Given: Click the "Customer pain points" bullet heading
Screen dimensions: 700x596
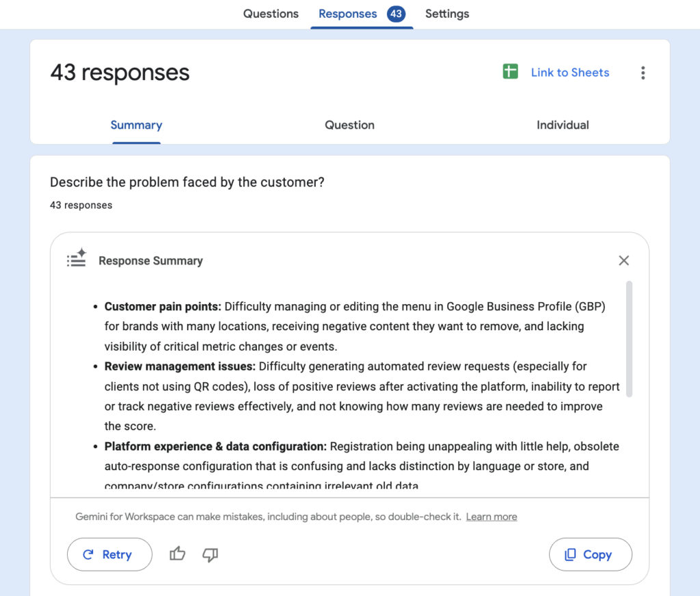Looking at the screenshot, I should (x=163, y=307).
